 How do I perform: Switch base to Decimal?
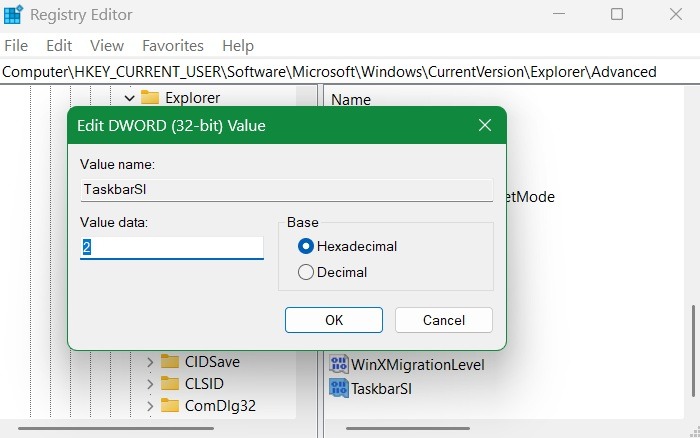coord(306,272)
